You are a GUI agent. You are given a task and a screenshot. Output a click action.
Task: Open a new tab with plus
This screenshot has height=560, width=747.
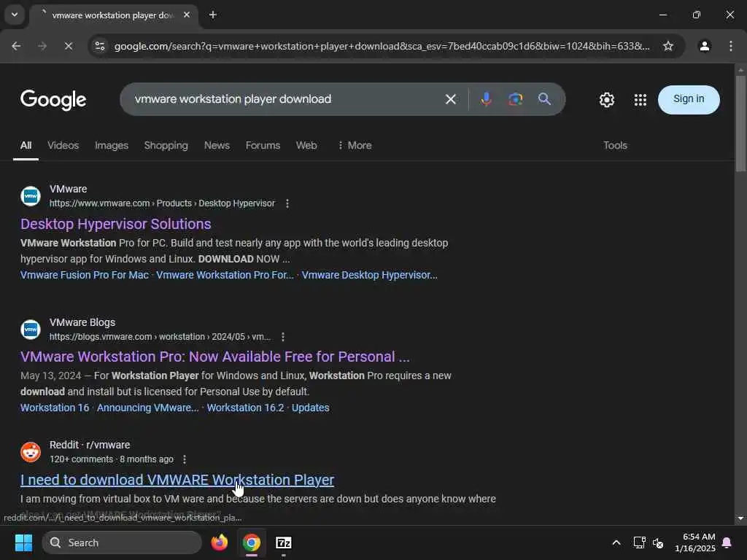coord(213,15)
